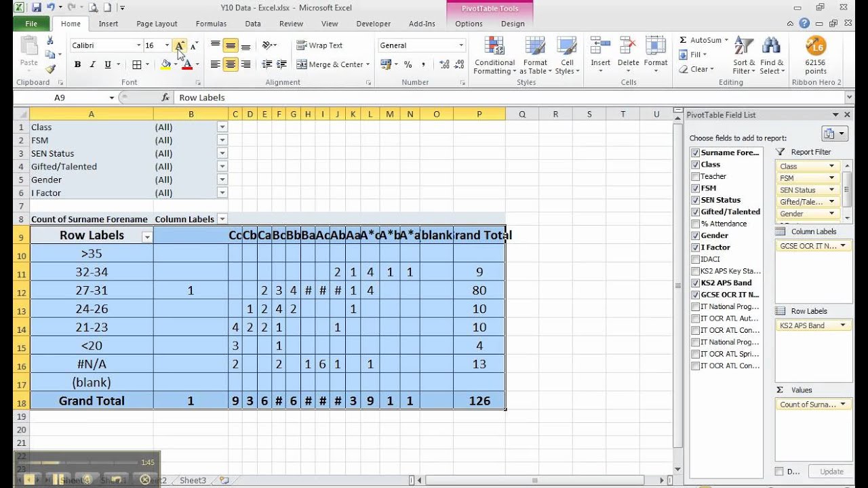Click the Name Box showing A9
This screenshot has width=868, height=488.
click(x=60, y=98)
